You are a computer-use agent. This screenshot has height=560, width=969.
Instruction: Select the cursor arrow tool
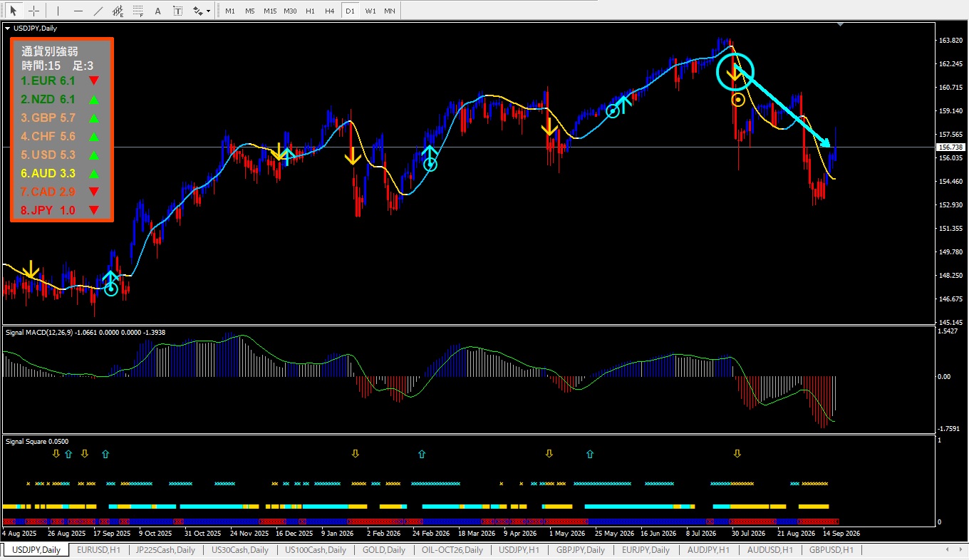(14, 11)
